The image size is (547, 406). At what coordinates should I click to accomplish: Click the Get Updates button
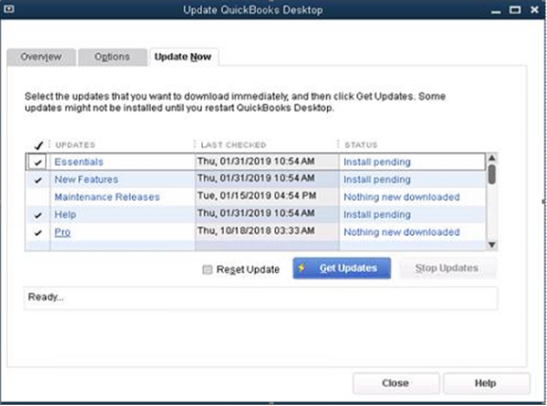(342, 268)
